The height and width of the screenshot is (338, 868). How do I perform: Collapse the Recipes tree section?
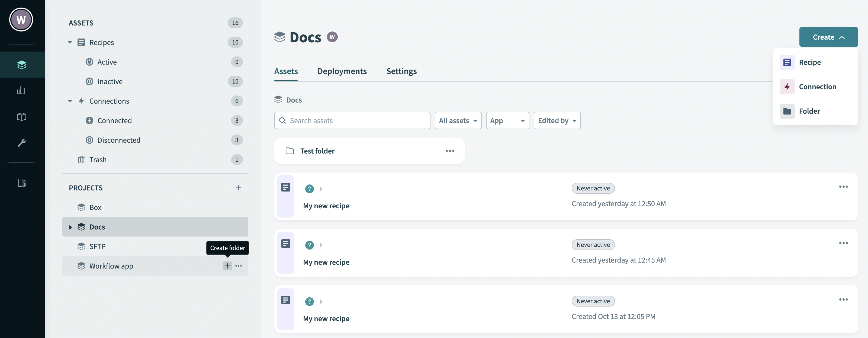70,43
